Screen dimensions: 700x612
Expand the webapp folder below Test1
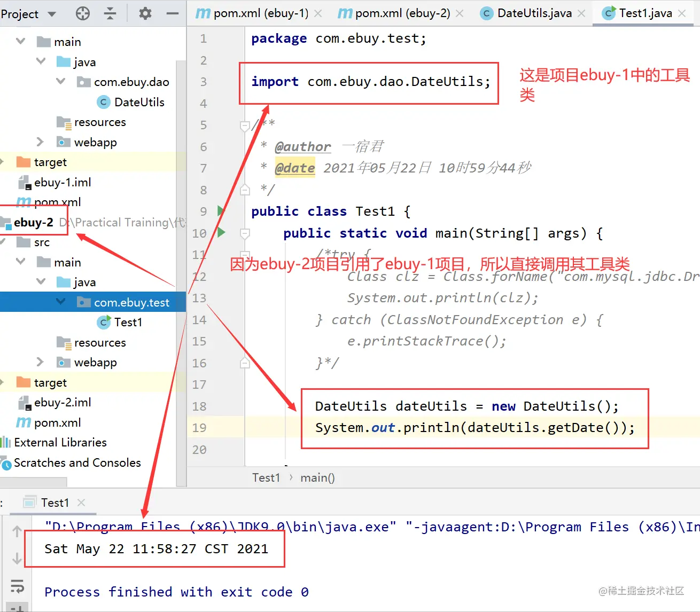point(41,362)
